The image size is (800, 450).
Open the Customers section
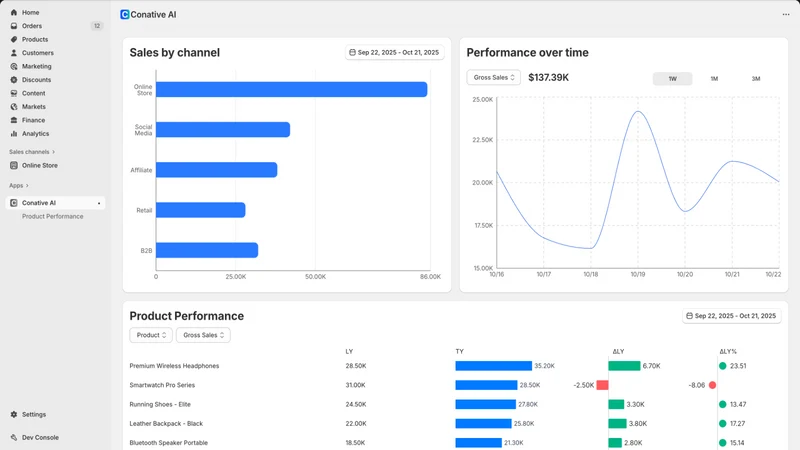pos(37,53)
